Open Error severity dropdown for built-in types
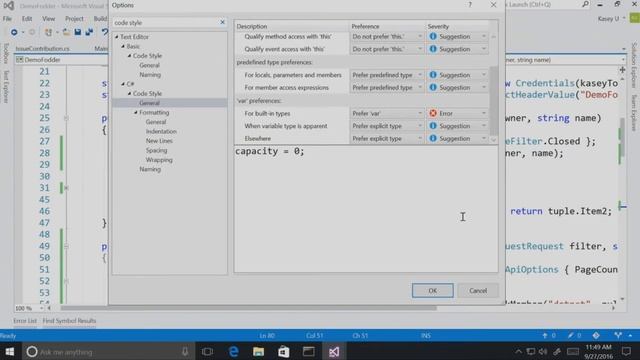This screenshot has height=360, width=640. click(x=458, y=113)
